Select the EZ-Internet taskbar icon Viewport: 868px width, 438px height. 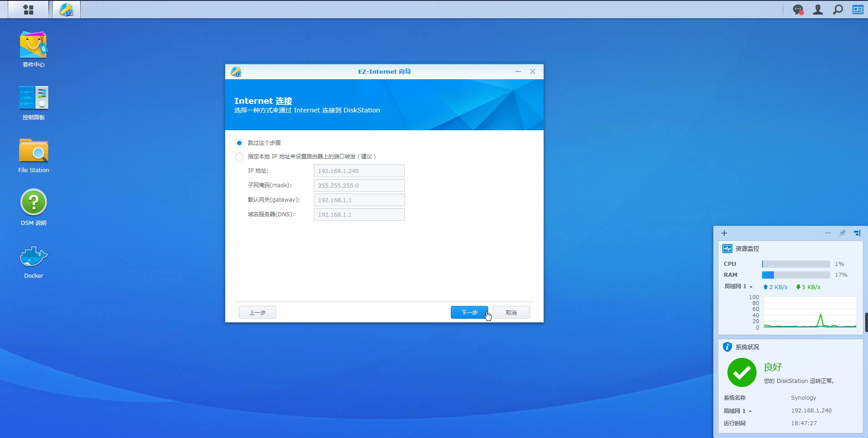point(66,10)
